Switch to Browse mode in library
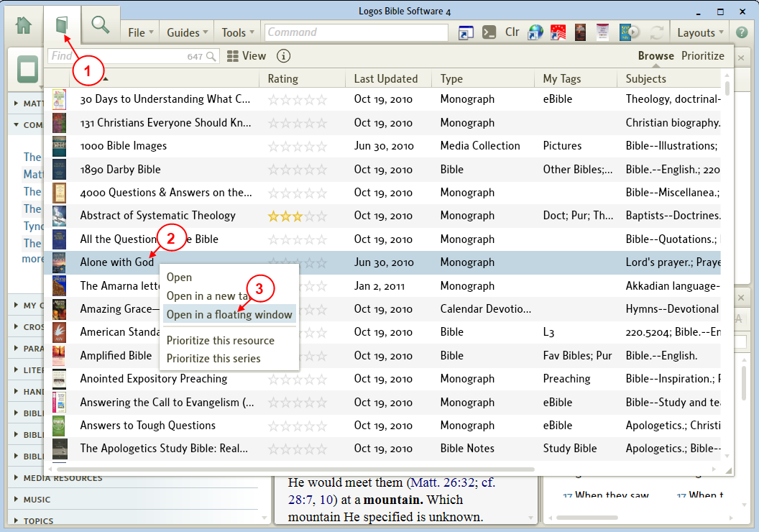This screenshot has width=759, height=532. (x=655, y=55)
